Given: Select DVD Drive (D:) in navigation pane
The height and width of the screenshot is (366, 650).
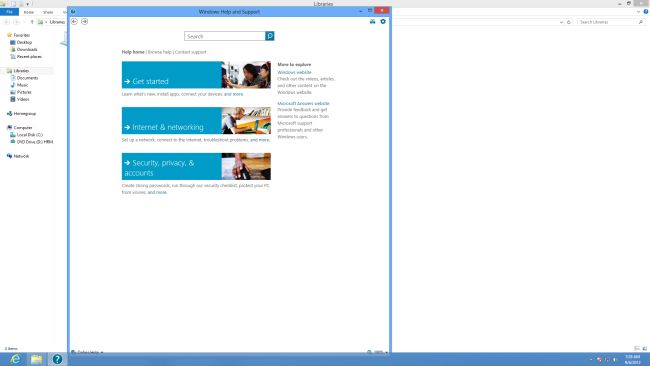Looking at the screenshot, I should [x=32, y=142].
